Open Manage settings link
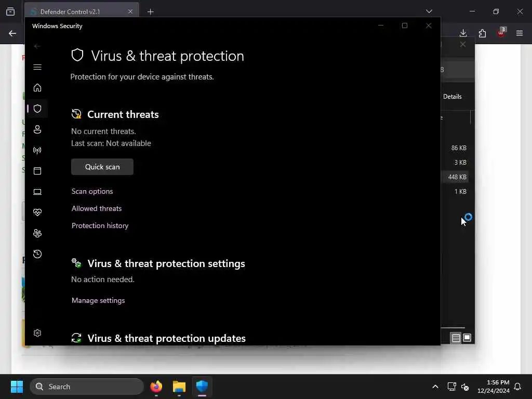532x399 pixels. pos(98,300)
